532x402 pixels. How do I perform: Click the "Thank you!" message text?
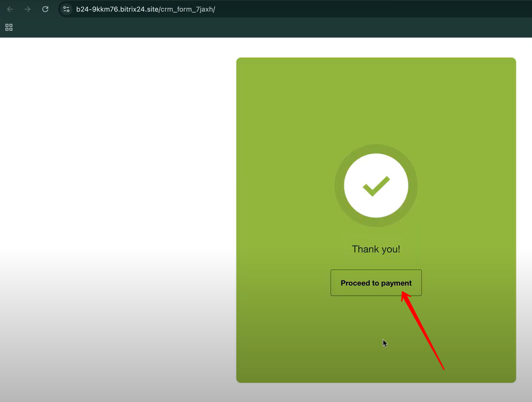pyautogui.click(x=376, y=249)
